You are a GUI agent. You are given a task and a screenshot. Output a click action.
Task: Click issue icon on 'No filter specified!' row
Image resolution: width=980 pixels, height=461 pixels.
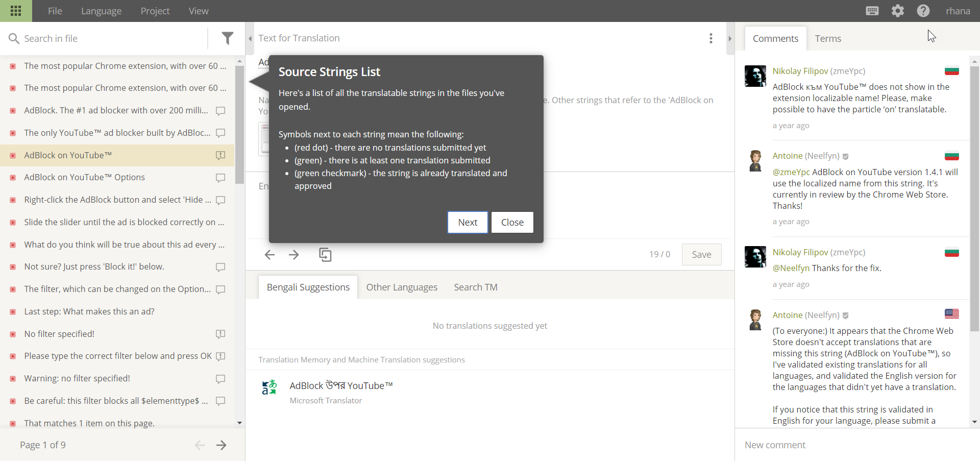click(220, 334)
